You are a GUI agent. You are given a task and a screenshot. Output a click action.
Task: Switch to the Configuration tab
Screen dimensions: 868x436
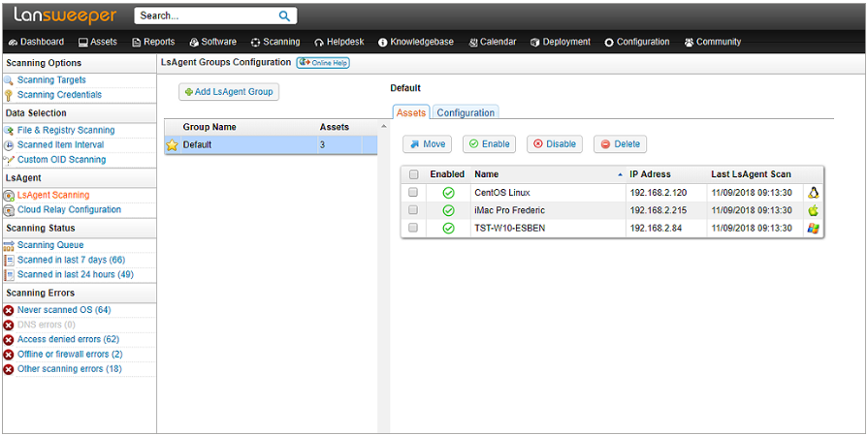[466, 112]
